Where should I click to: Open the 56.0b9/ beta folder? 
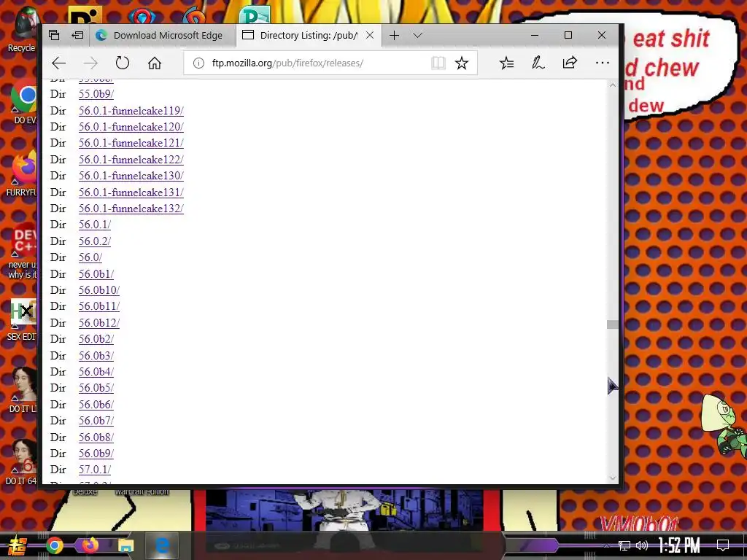pyautogui.click(x=96, y=454)
